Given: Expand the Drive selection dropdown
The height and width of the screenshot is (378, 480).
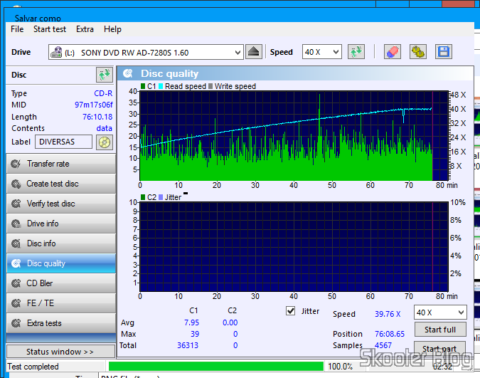Looking at the screenshot, I should [x=238, y=52].
